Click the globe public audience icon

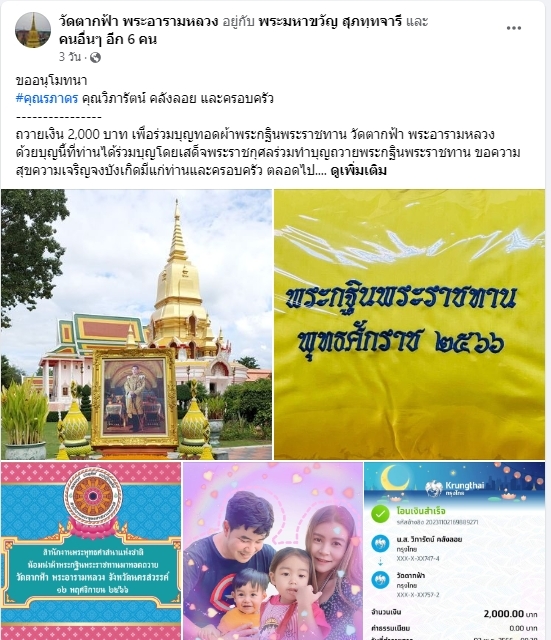(x=95, y=58)
